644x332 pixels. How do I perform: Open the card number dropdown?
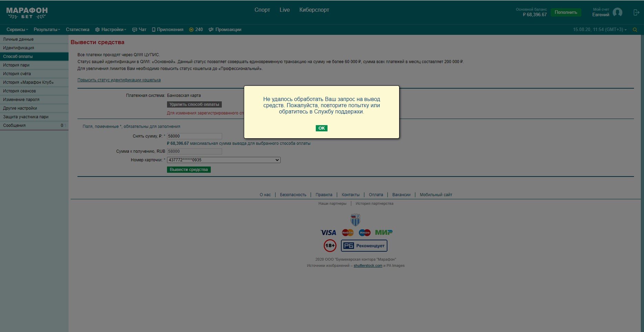coord(224,160)
